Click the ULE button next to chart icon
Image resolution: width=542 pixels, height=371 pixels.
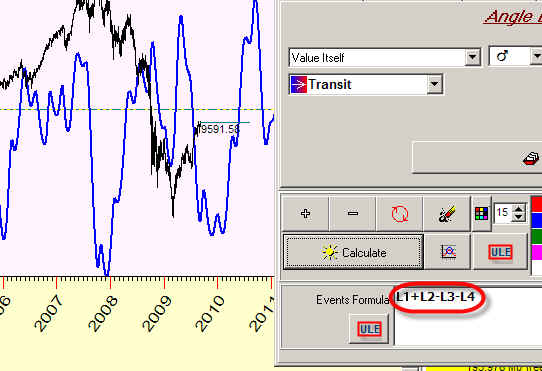(501, 252)
